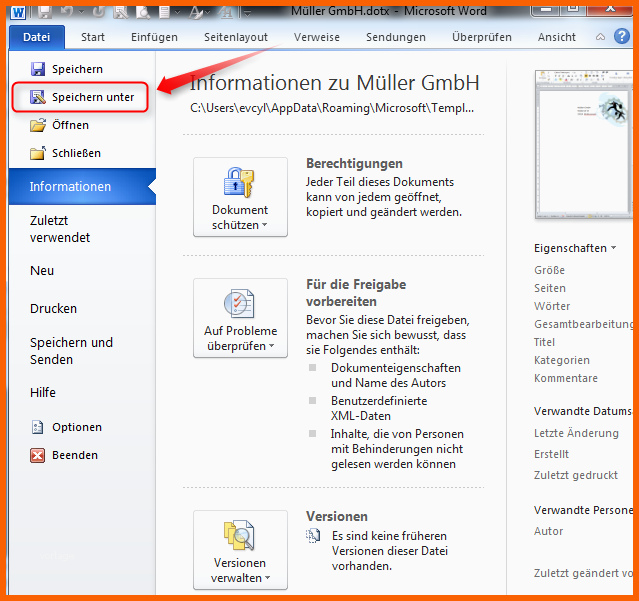This screenshot has height=601, width=639.
Task: Click the Letzte Änderung label
Action: [576, 433]
